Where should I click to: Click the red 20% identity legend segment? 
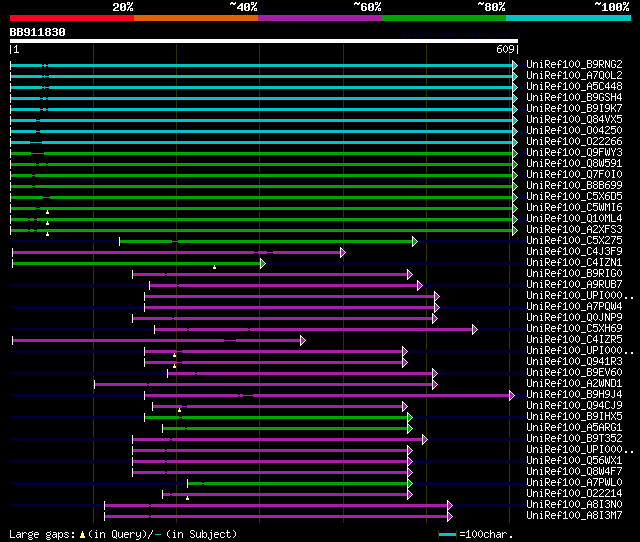[x=72, y=18]
